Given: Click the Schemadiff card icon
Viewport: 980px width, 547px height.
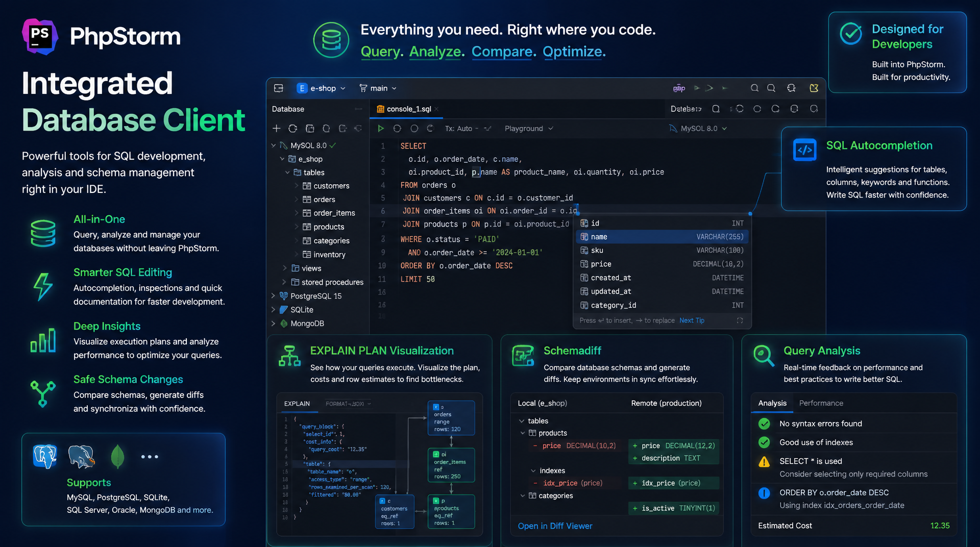Looking at the screenshot, I should [x=523, y=356].
